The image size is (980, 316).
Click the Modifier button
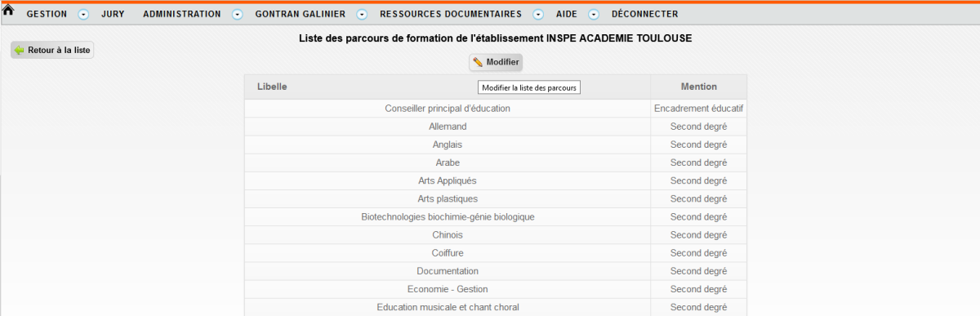(495, 63)
